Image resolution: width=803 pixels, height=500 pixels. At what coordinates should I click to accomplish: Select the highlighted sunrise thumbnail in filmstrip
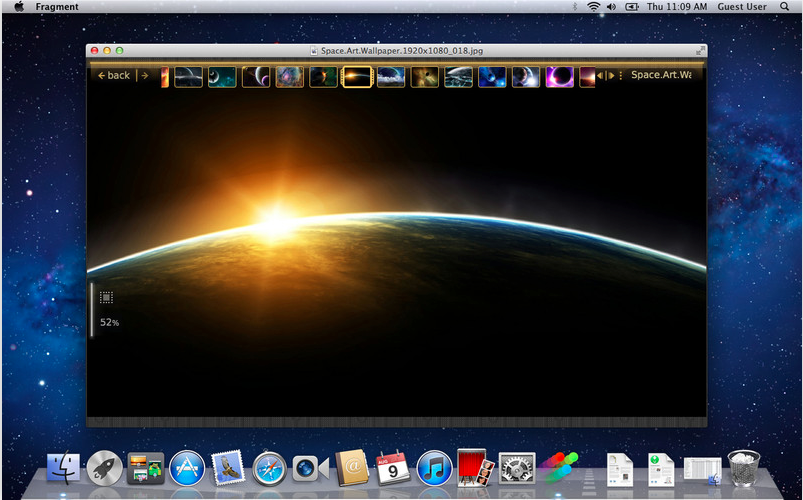[x=357, y=77]
